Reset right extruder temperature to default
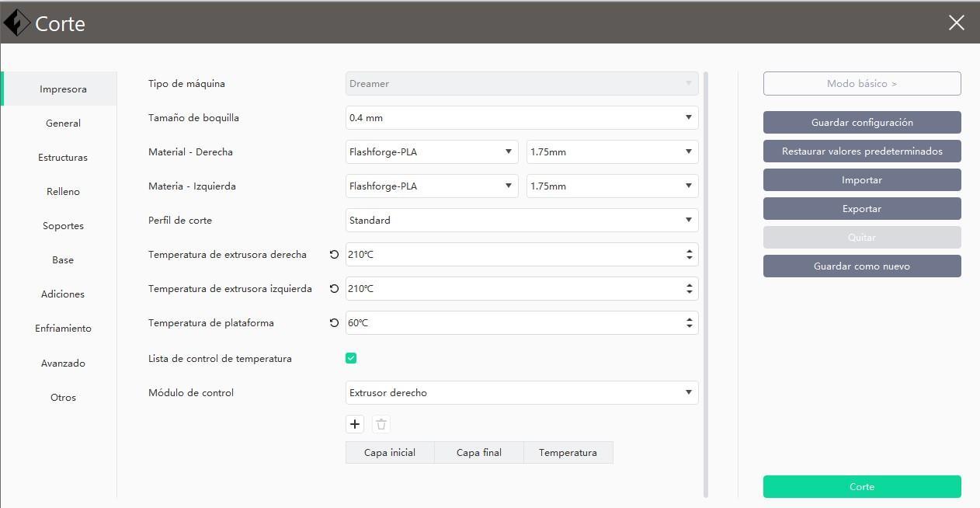 (334, 255)
